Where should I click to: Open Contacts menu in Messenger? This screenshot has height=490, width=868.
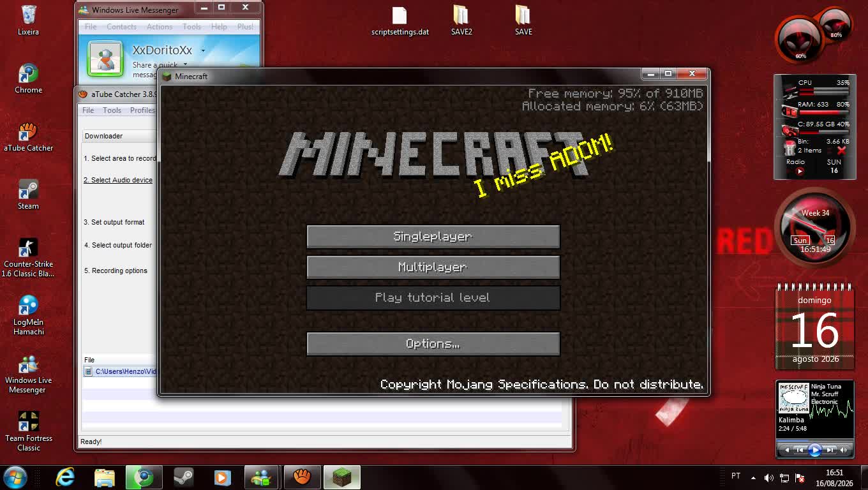click(x=121, y=27)
